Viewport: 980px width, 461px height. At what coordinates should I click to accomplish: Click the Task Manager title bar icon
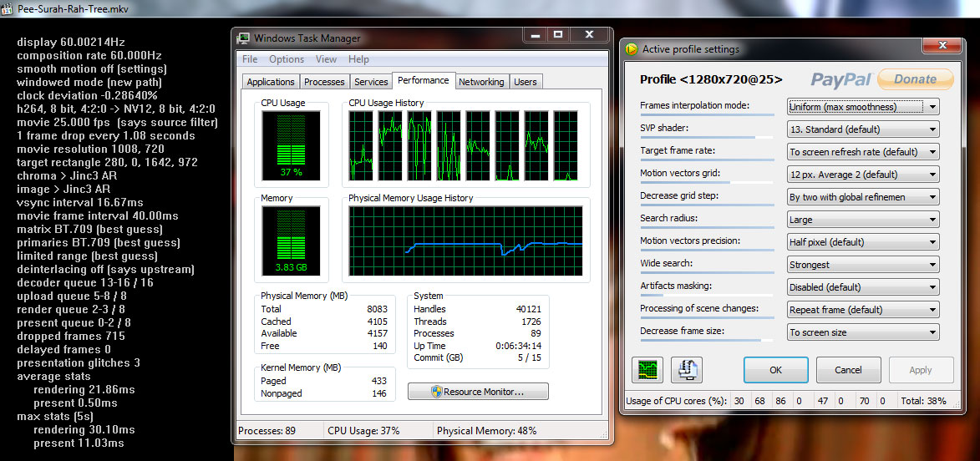(244, 38)
